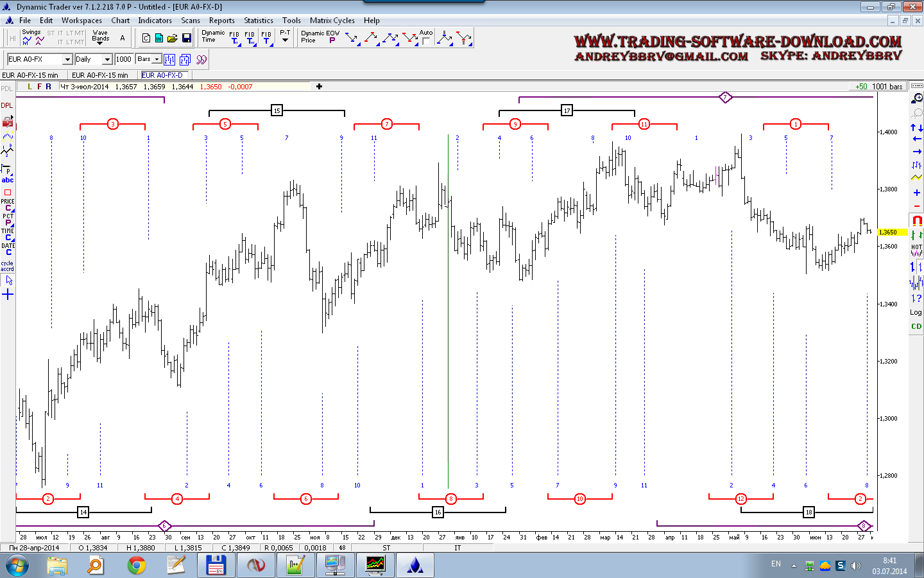The width and height of the screenshot is (924, 578).
Task: Open file with the yellow folder icon
Action: point(172,39)
